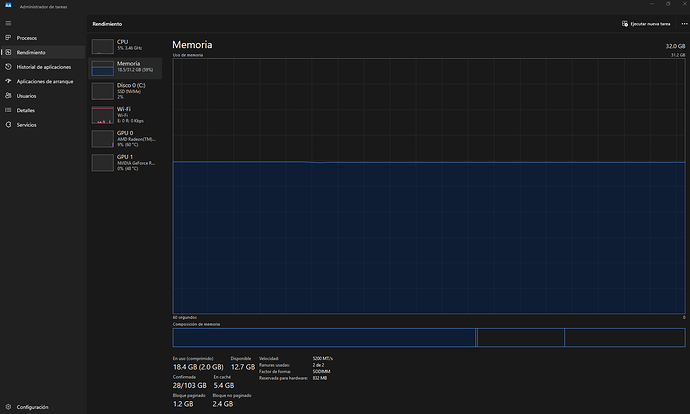Click the Disco 0 (C:) label
This screenshot has width=690, height=414.
pyautogui.click(x=131, y=85)
